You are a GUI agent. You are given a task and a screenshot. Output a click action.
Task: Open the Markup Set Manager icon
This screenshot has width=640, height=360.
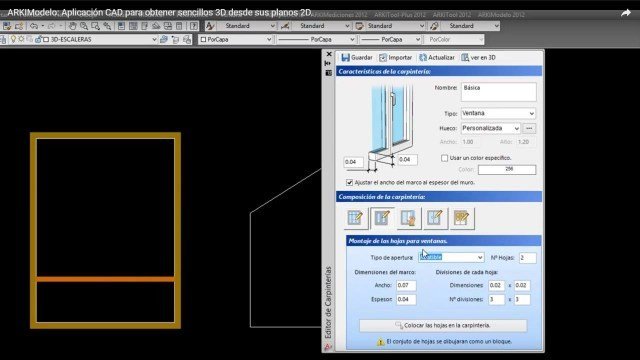tap(168, 26)
